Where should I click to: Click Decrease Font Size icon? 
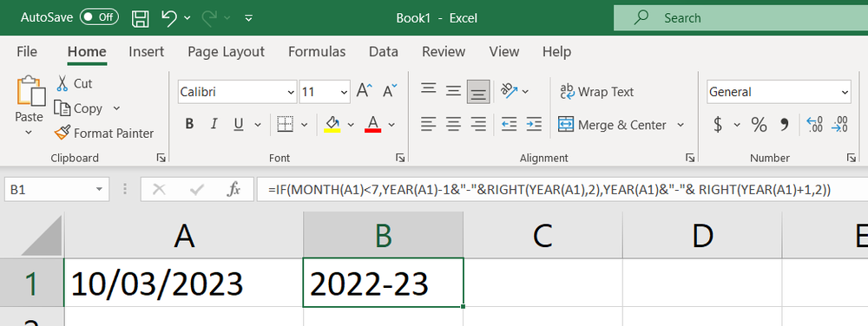coord(391,91)
